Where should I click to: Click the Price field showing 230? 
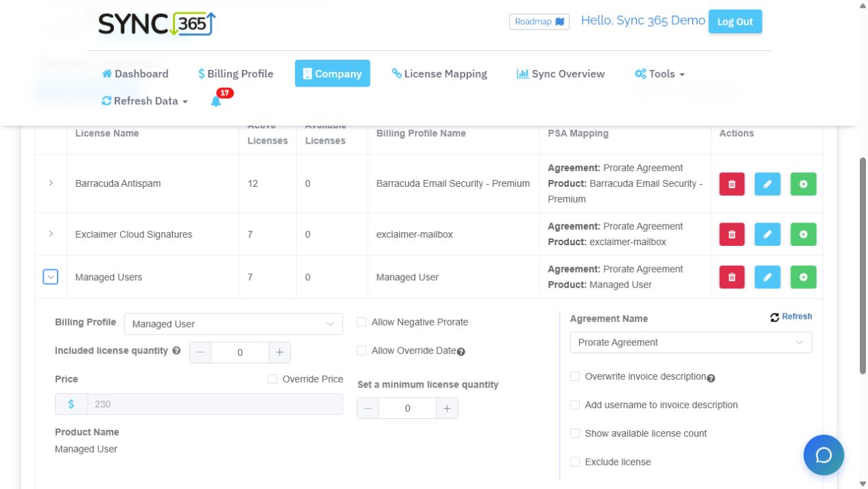(x=215, y=404)
